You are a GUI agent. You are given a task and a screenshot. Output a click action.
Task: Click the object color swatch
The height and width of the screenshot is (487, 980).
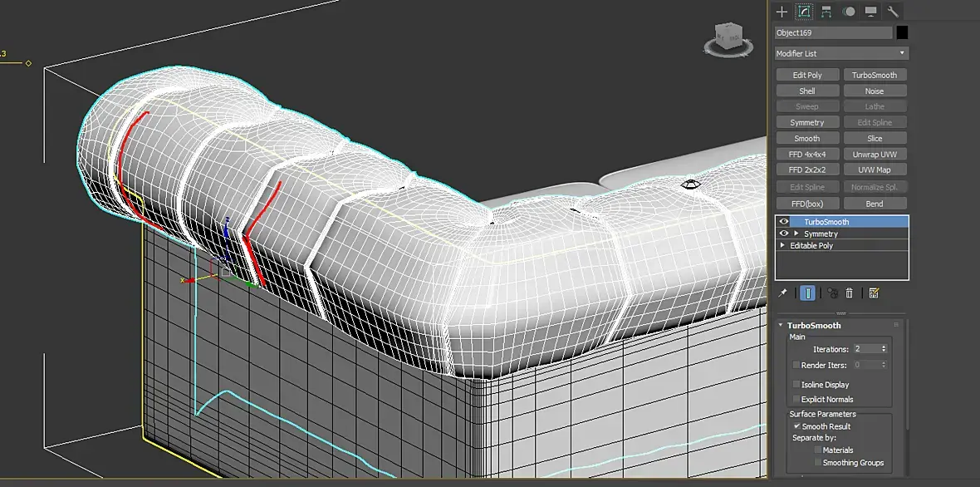pyautogui.click(x=902, y=32)
